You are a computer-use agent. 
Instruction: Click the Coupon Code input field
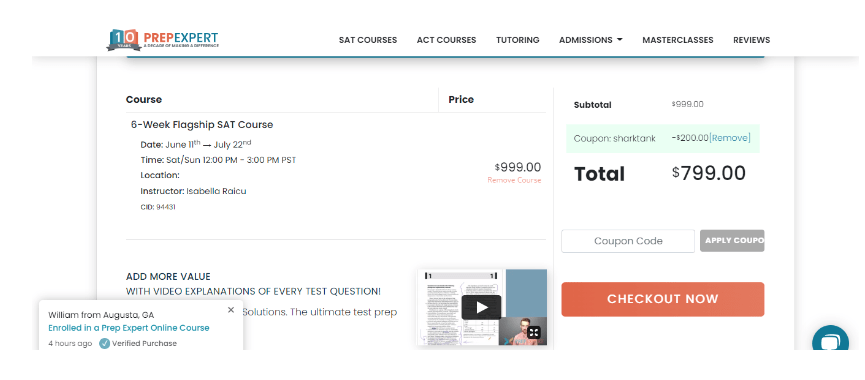point(628,241)
